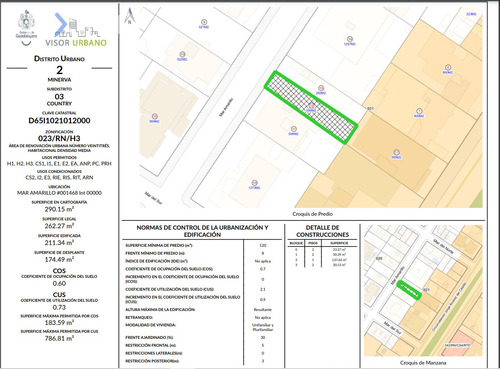This screenshot has height=369, width=500.
Task: Click the lot marker inside the hatched parcel
Action: (x=311, y=107)
